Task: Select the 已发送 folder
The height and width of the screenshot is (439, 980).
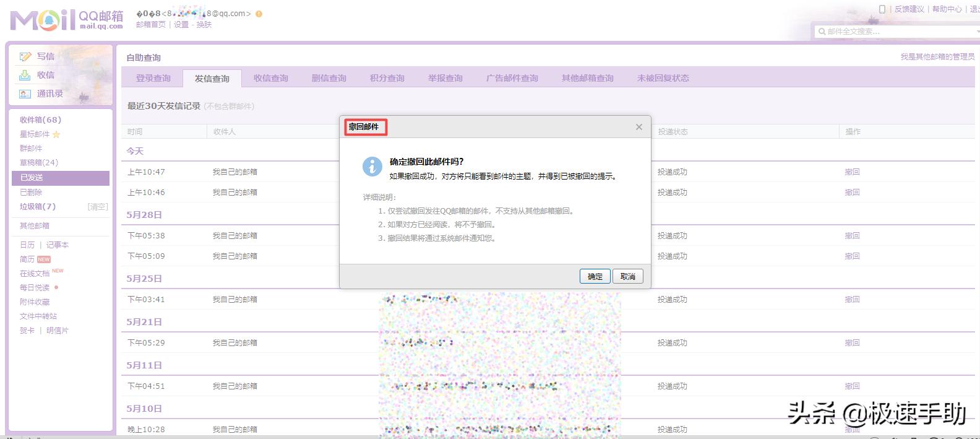Action: (x=61, y=178)
